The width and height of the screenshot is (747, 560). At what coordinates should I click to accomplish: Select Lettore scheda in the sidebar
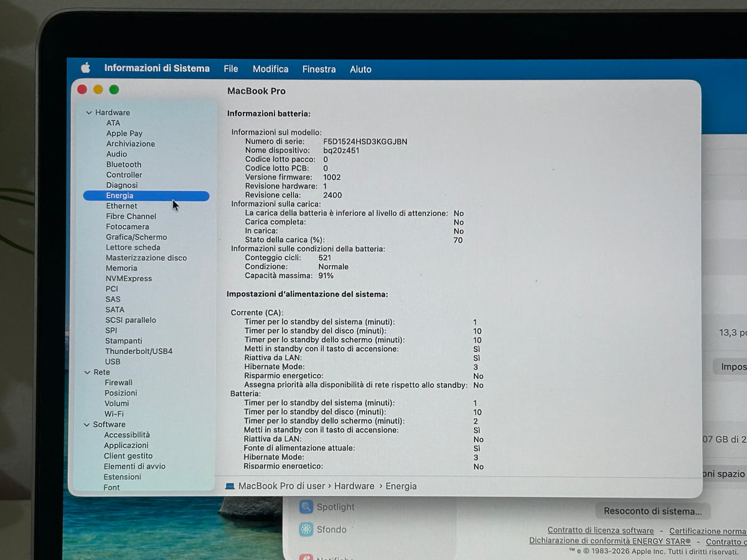[x=133, y=248]
